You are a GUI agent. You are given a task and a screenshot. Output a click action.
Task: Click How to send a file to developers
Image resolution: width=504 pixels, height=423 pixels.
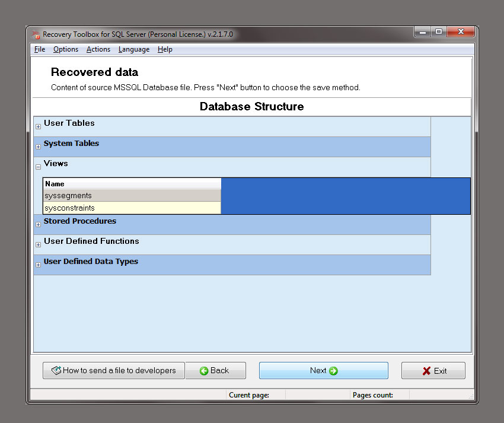[114, 371]
